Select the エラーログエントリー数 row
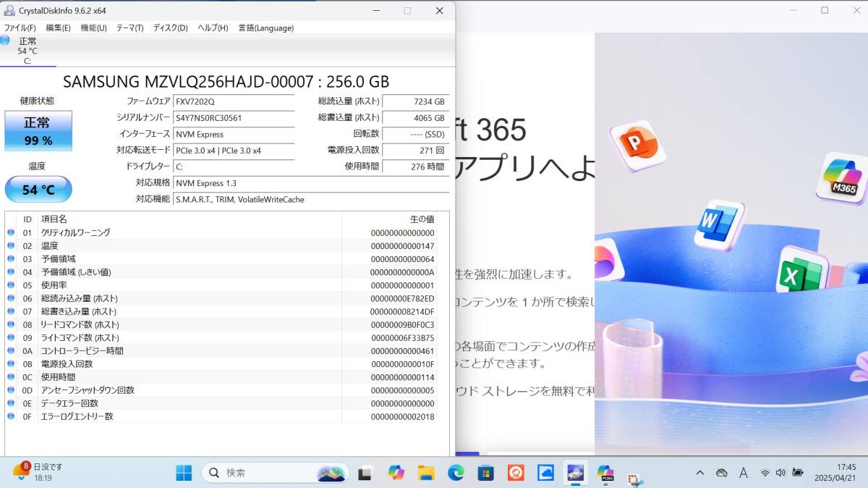The width and height of the screenshot is (868, 488). (x=221, y=416)
